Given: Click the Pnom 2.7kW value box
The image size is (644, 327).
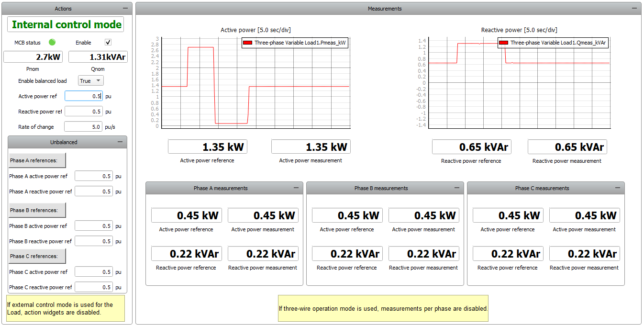Looking at the screenshot, I should [33, 57].
